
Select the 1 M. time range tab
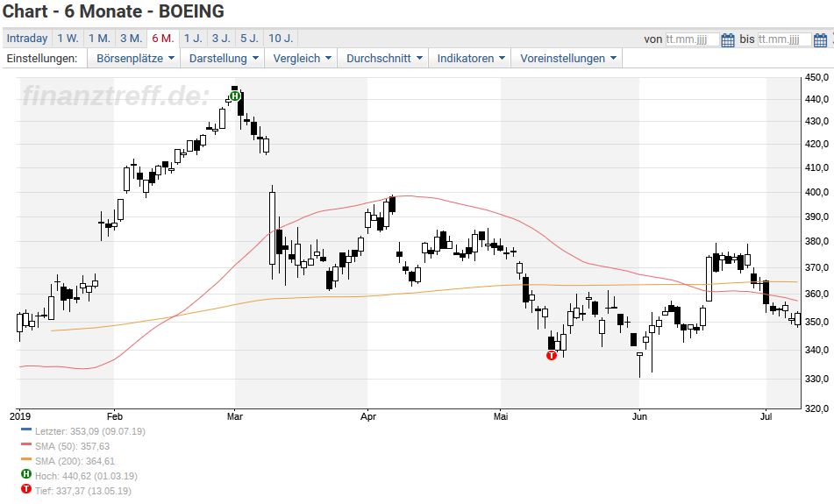click(99, 39)
